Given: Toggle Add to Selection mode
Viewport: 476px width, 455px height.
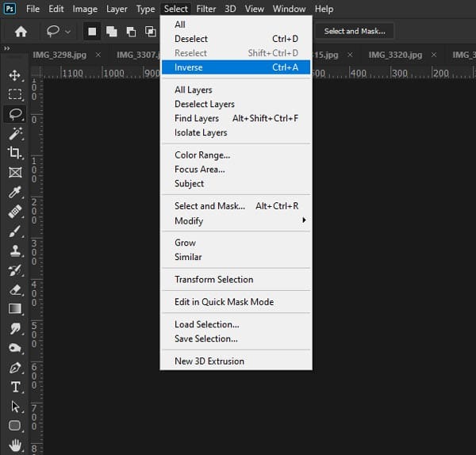Looking at the screenshot, I should pyautogui.click(x=111, y=32).
